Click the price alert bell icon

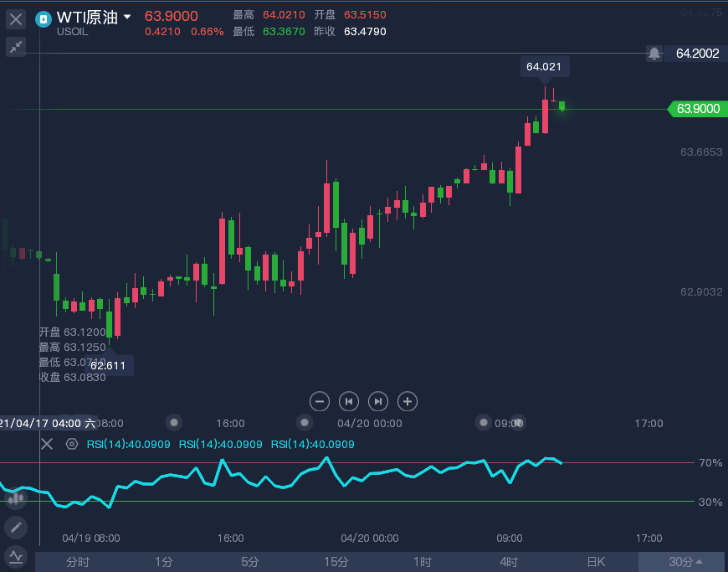(654, 54)
